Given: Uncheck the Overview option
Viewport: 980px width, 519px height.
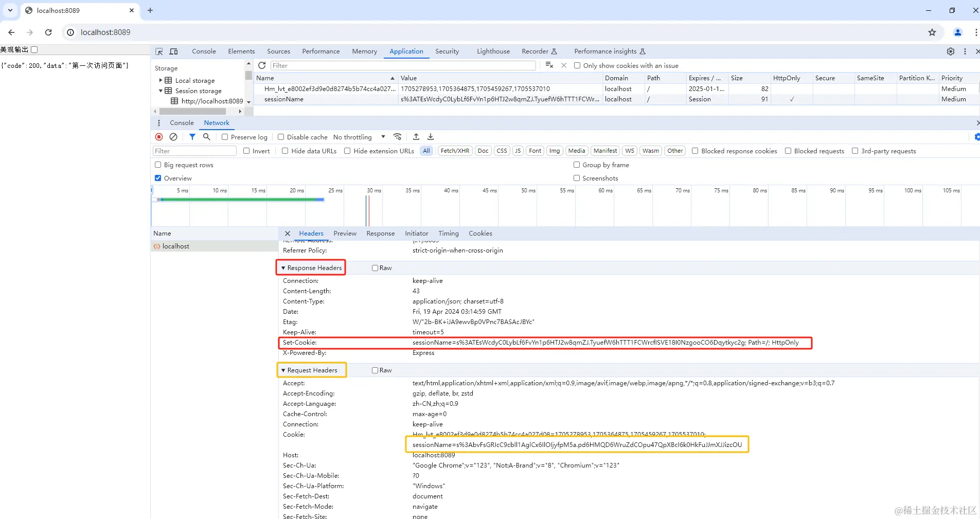Looking at the screenshot, I should [x=158, y=178].
